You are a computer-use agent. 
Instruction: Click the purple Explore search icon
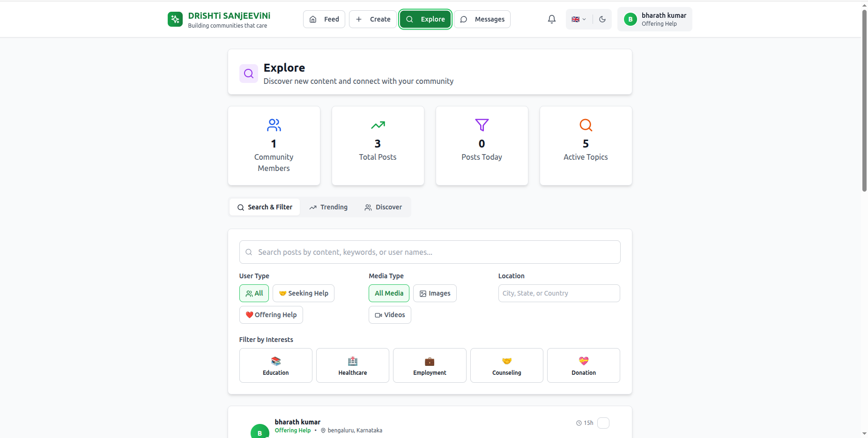pyautogui.click(x=249, y=74)
